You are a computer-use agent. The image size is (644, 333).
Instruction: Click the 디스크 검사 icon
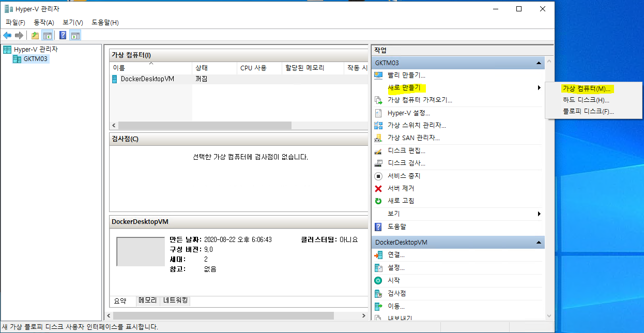pyautogui.click(x=378, y=163)
